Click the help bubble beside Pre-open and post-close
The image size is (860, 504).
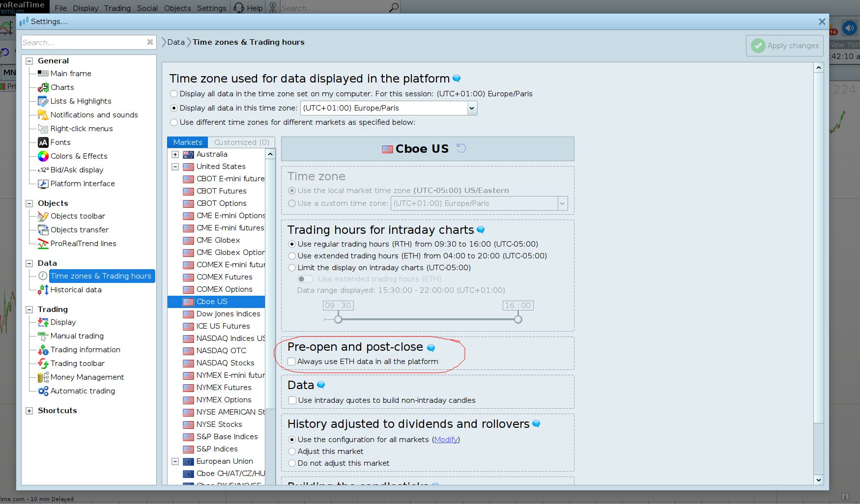click(431, 348)
